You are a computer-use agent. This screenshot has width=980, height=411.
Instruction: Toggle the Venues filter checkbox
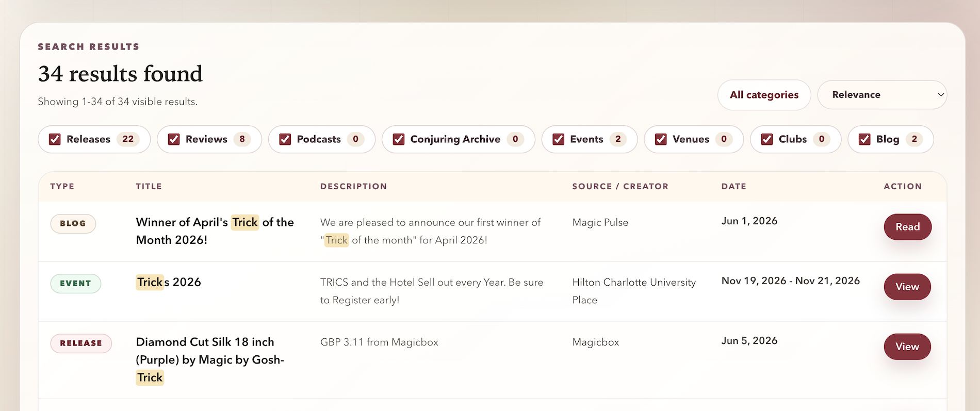(x=661, y=139)
